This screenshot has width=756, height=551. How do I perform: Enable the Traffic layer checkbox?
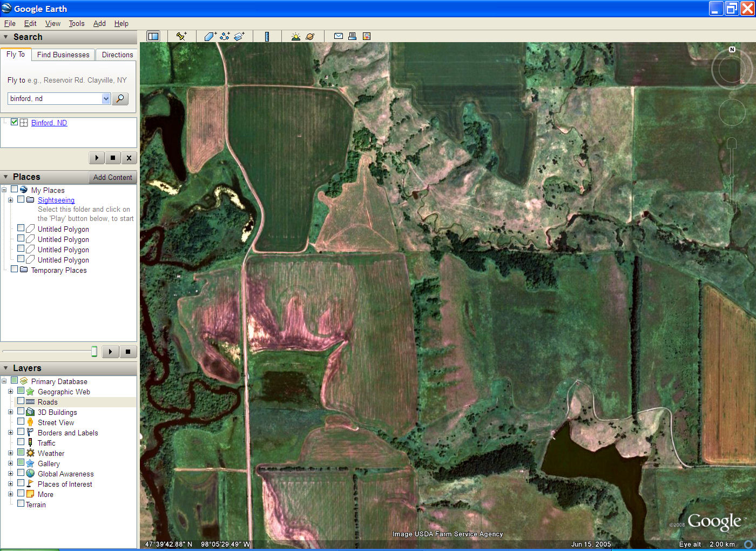(21, 442)
